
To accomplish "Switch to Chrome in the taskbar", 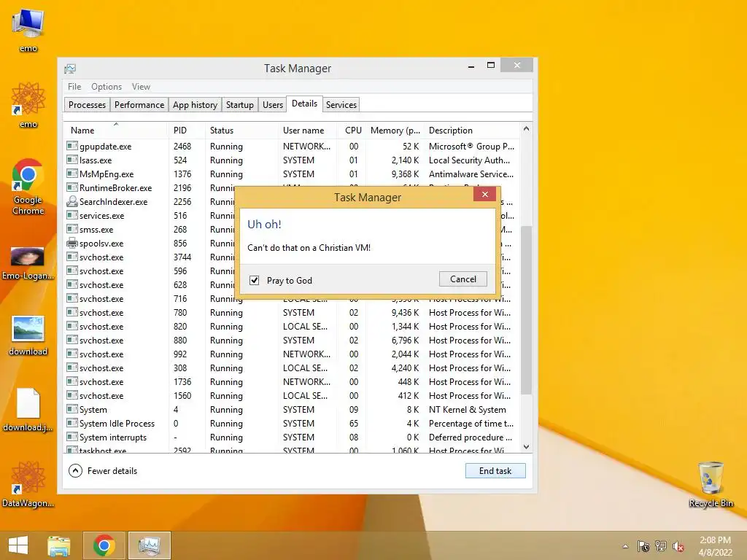I will pyautogui.click(x=104, y=545).
